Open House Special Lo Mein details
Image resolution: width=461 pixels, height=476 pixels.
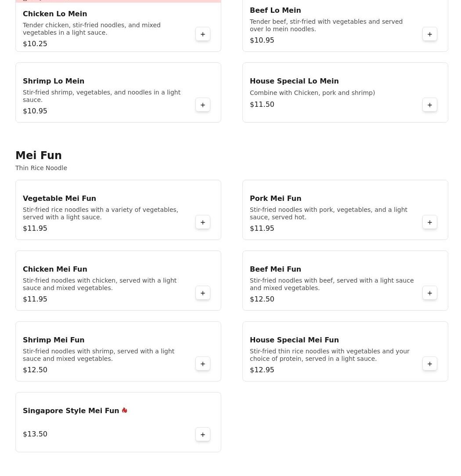click(294, 81)
